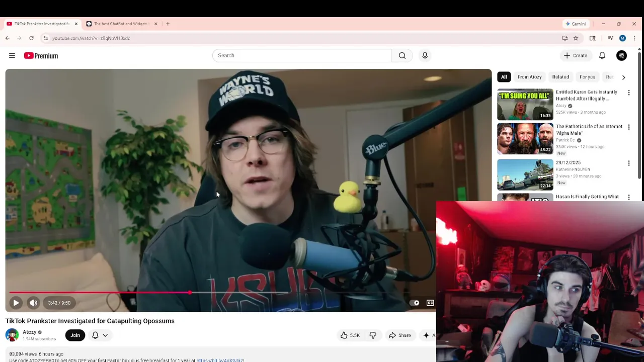Show more filter chips with right arrow

tap(623, 77)
